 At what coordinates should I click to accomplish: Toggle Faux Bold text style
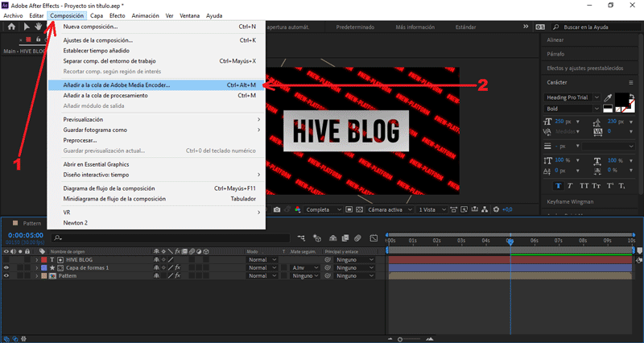coord(558,186)
